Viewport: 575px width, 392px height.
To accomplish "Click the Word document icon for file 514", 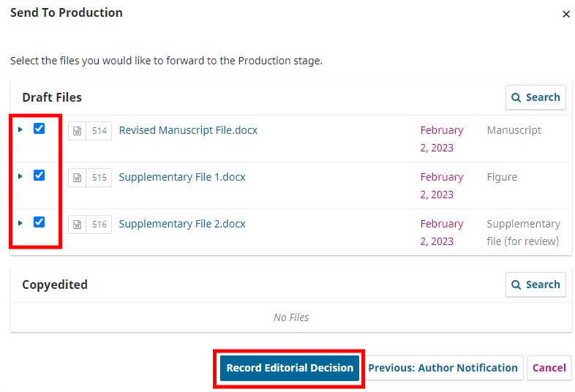I will pyautogui.click(x=77, y=131).
